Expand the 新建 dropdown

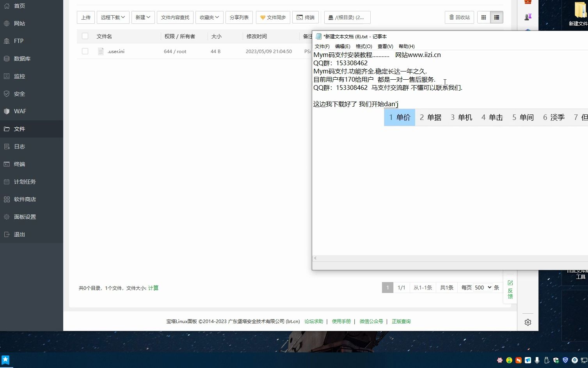pyautogui.click(x=143, y=17)
